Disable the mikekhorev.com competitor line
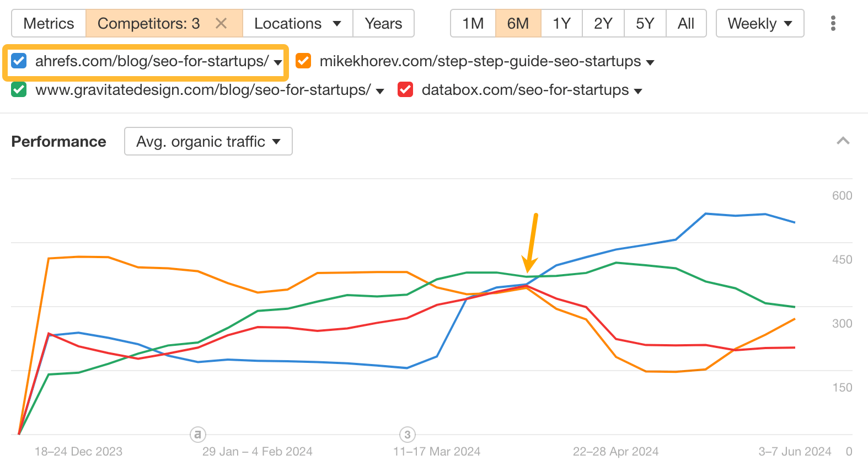This screenshot has height=471, width=868. coord(303,61)
